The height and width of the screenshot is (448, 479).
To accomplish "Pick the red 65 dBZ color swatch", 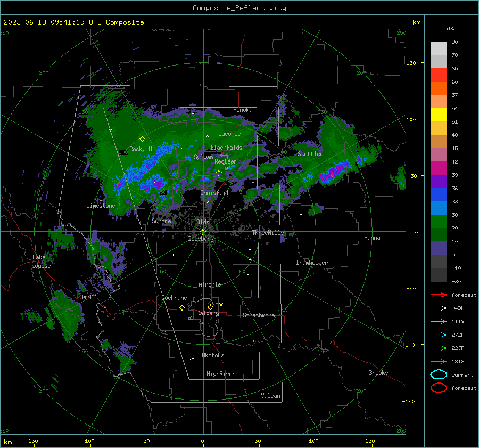I will pos(439,75).
